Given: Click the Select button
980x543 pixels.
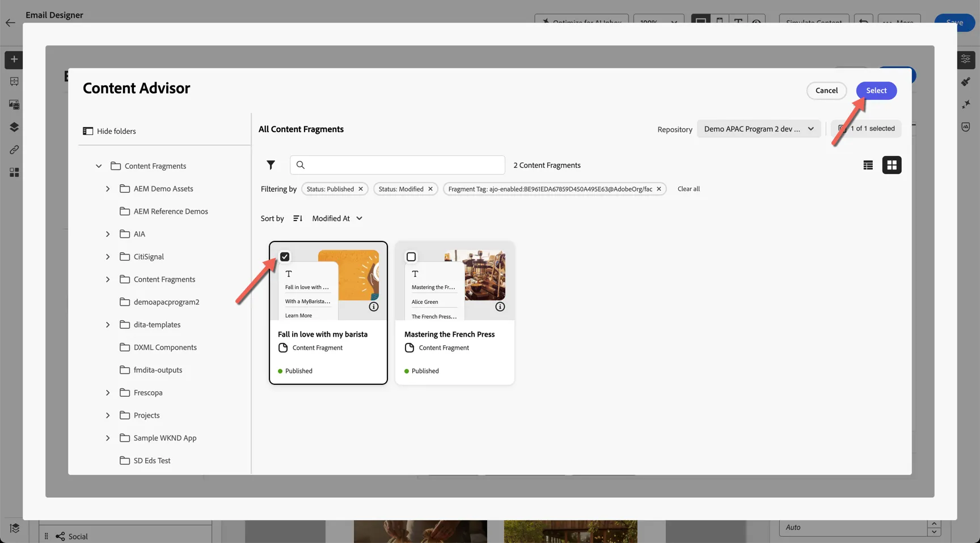Looking at the screenshot, I should pyautogui.click(x=876, y=91).
